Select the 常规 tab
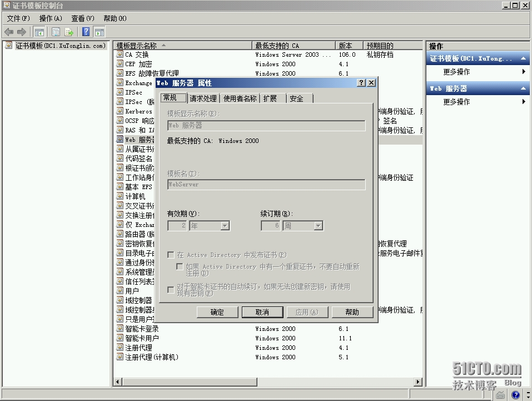The image size is (532, 401). coord(173,98)
